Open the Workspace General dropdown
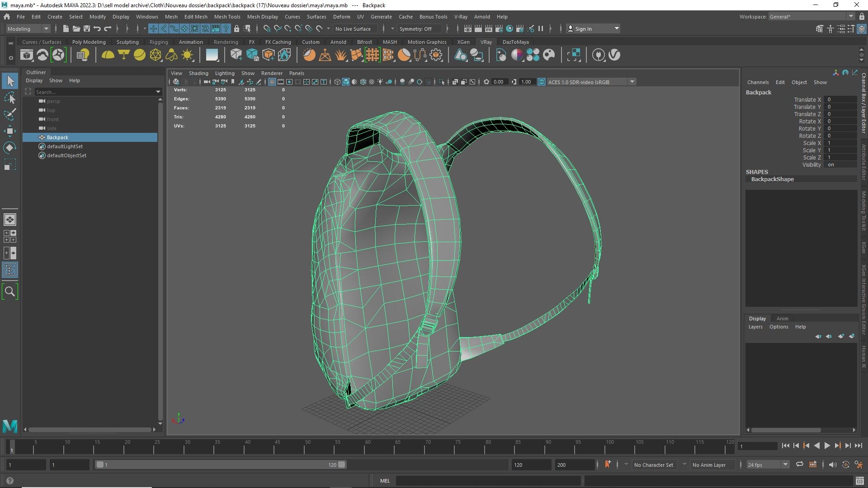The height and width of the screenshot is (488, 868). click(811, 16)
